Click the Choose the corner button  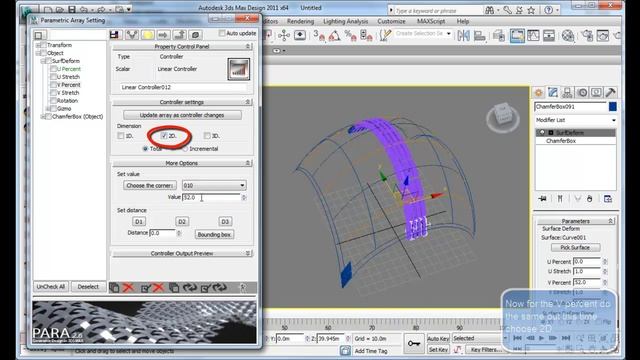click(x=150, y=185)
